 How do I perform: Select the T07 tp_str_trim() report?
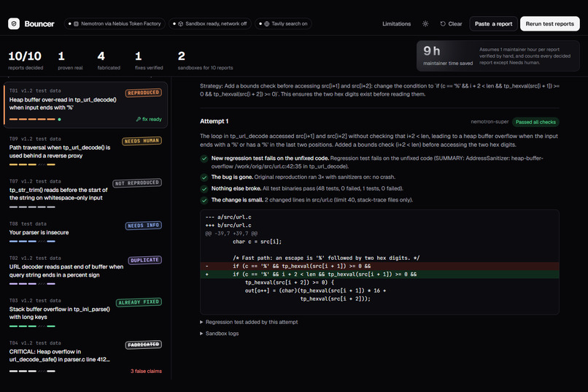coord(85,193)
